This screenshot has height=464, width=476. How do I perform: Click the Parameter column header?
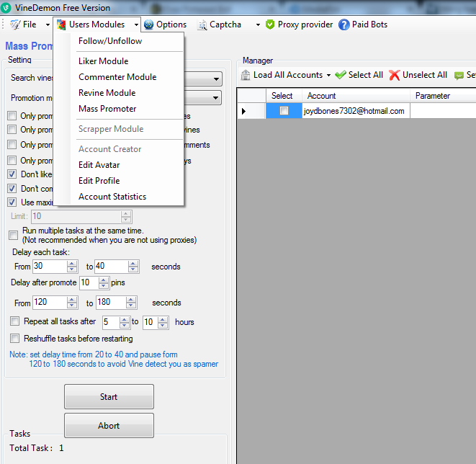click(x=443, y=96)
